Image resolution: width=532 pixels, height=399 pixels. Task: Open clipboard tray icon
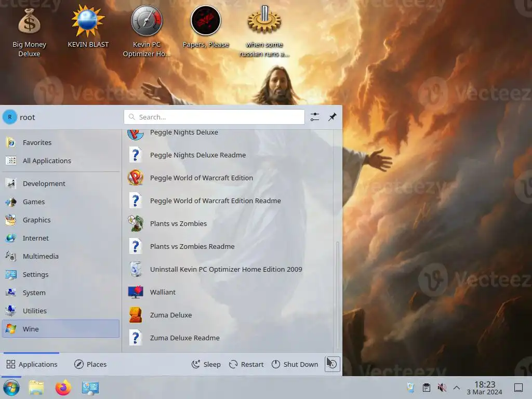pyautogui.click(x=427, y=388)
